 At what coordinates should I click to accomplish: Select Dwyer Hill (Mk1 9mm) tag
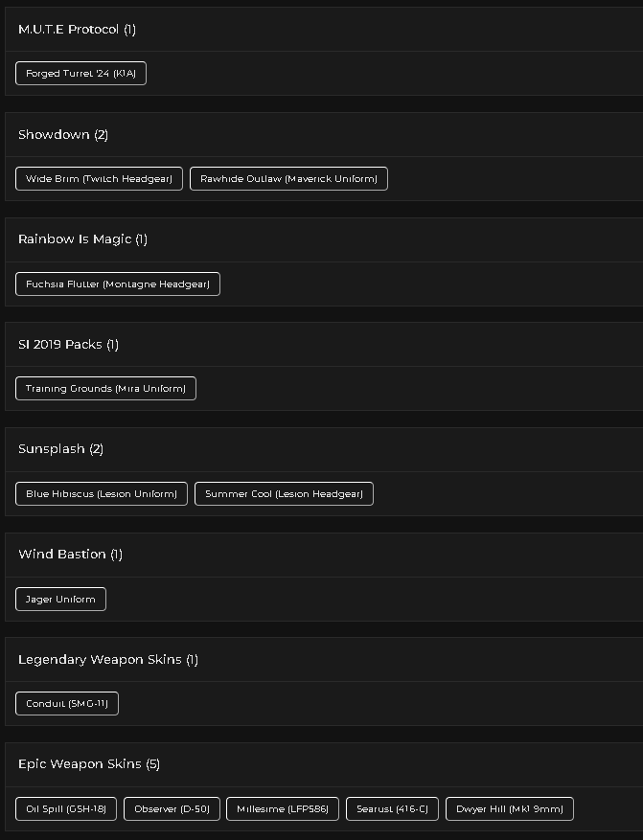coord(510,809)
